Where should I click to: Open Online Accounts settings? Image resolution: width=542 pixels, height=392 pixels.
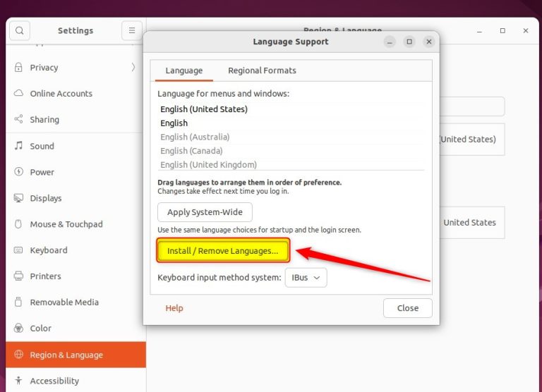[x=76, y=93]
